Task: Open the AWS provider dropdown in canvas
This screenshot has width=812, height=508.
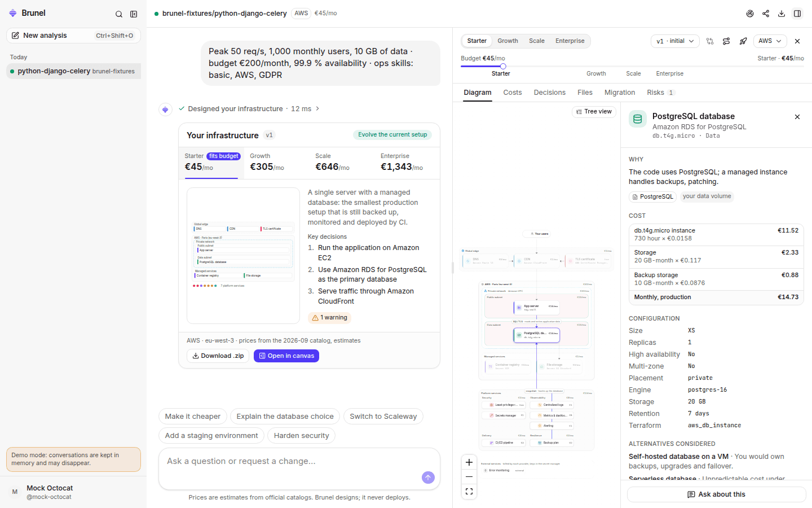Action: [x=770, y=41]
